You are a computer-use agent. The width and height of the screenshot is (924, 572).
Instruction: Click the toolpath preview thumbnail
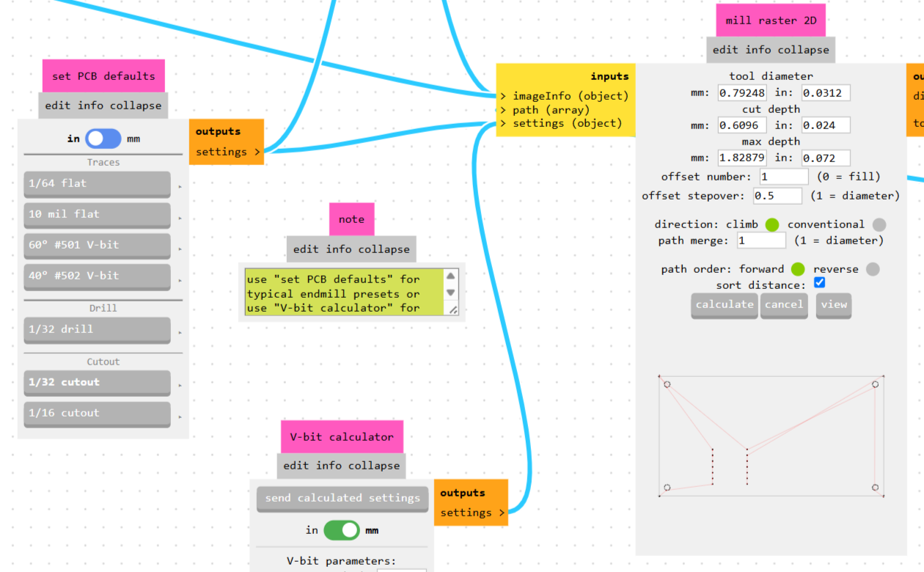[x=771, y=436]
